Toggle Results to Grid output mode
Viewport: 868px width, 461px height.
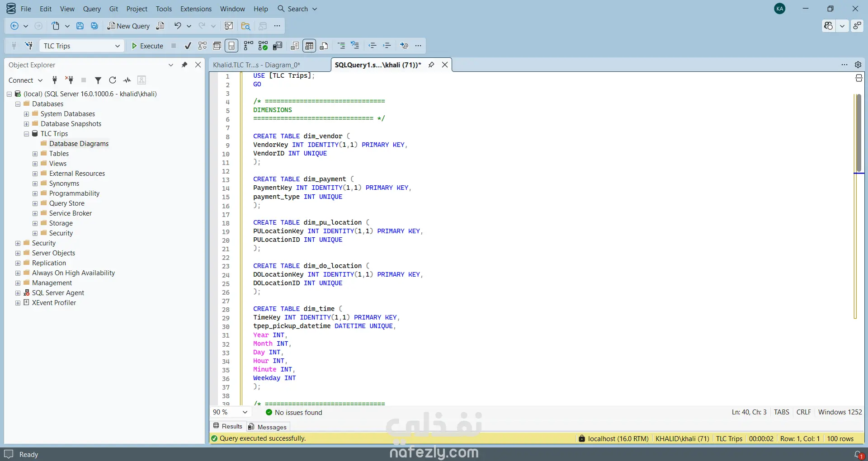309,46
